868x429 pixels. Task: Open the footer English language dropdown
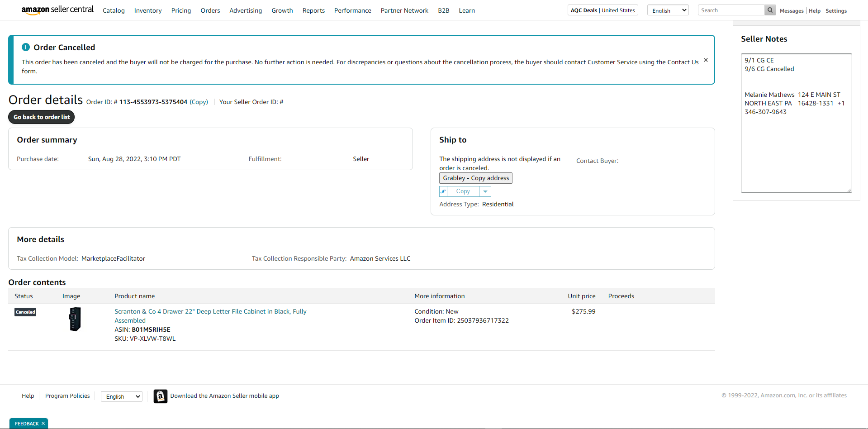coord(122,396)
